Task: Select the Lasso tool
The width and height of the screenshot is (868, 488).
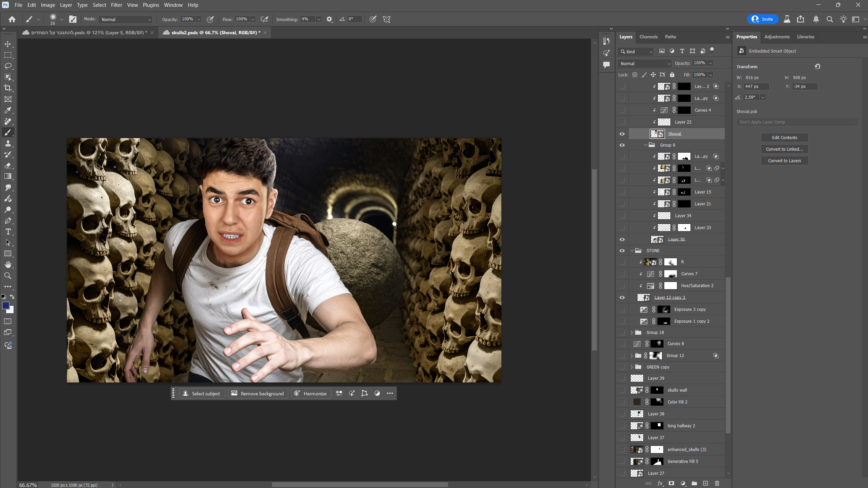Action: point(8,66)
